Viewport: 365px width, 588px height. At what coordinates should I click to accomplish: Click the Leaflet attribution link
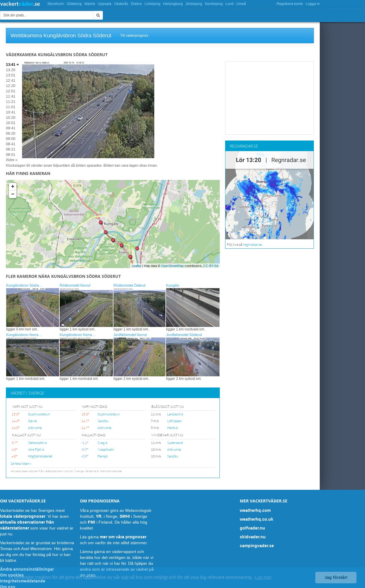tap(136, 266)
